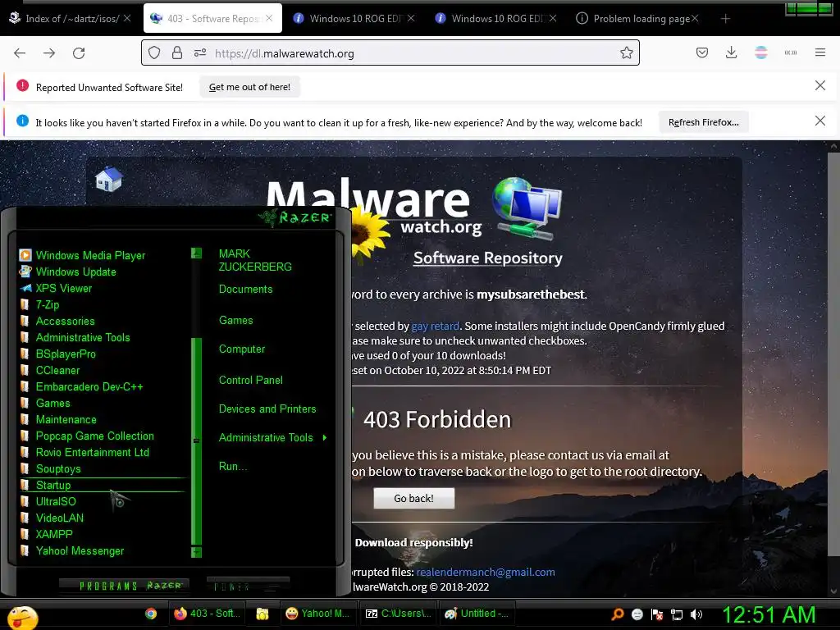Open Control Panel from the start menu

[x=251, y=381]
